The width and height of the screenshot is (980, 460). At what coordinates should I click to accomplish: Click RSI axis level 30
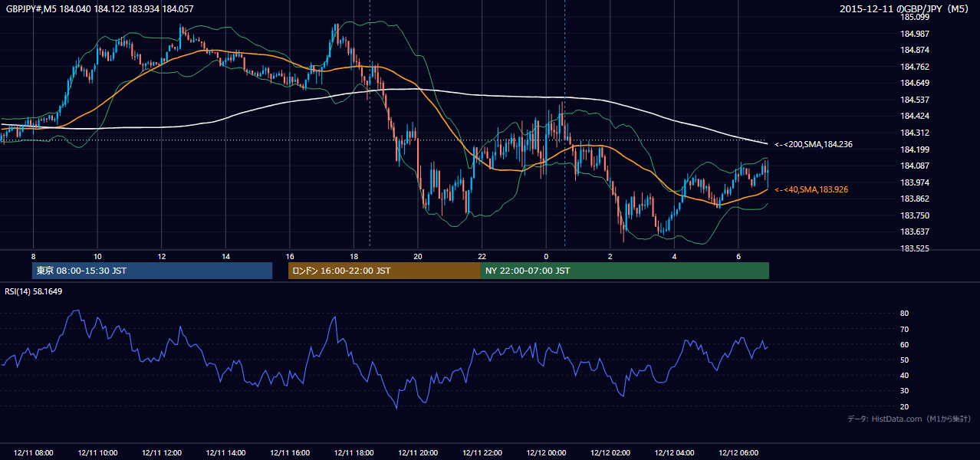pos(904,391)
